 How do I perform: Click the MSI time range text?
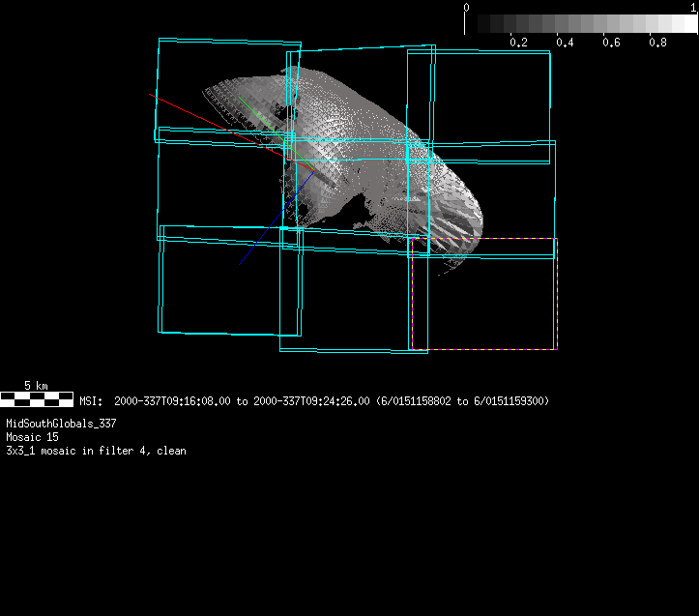[314, 400]
